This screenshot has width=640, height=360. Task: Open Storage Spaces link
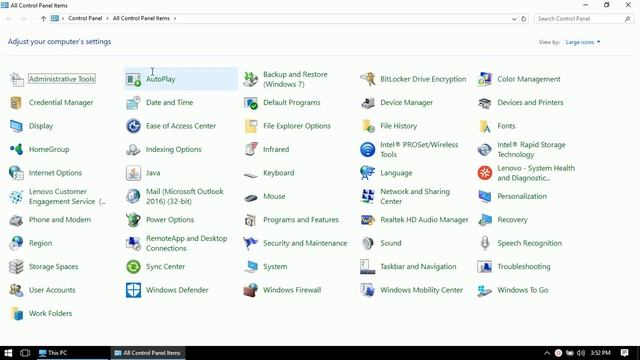pos(53,267)
